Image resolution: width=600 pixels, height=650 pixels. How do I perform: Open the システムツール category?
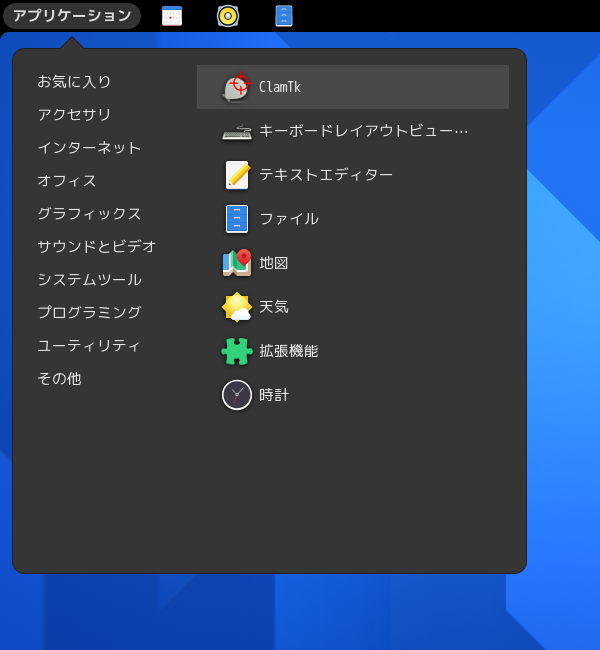click(x=90, y=280)
